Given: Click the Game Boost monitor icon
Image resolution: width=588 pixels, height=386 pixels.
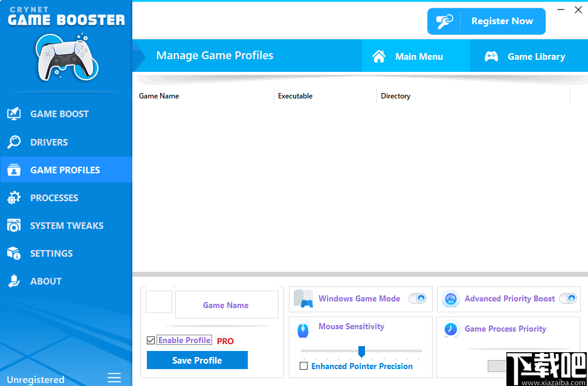Looking at the screenshot, I should (14, 114).
